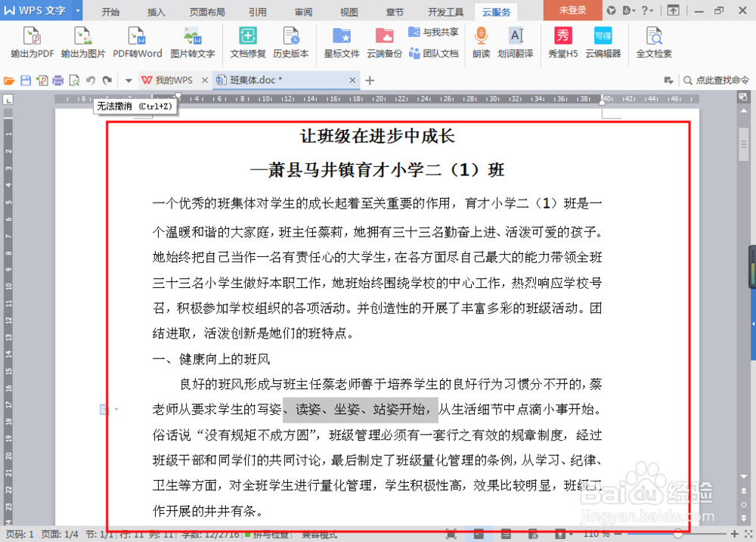This screenshot has width=756, height=542.
Task: Open the 引用 ribbon tab
Action: pos(258,11)
